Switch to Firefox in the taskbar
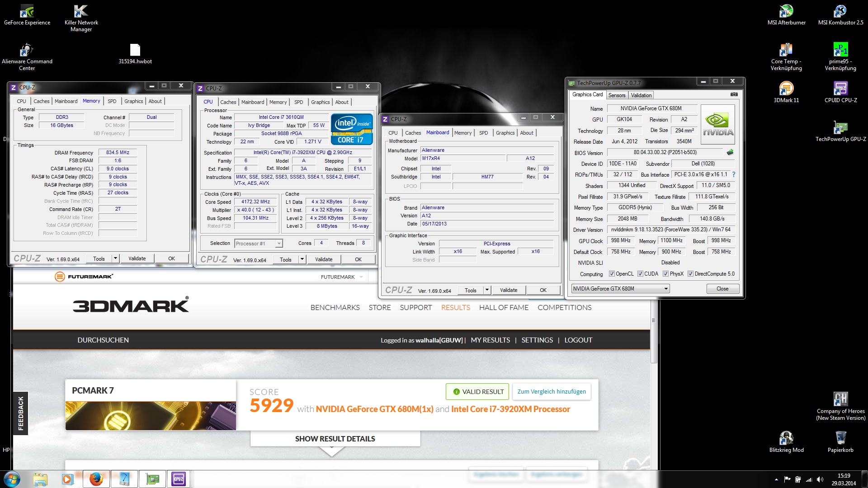868x488 pixels. (96, 479)
